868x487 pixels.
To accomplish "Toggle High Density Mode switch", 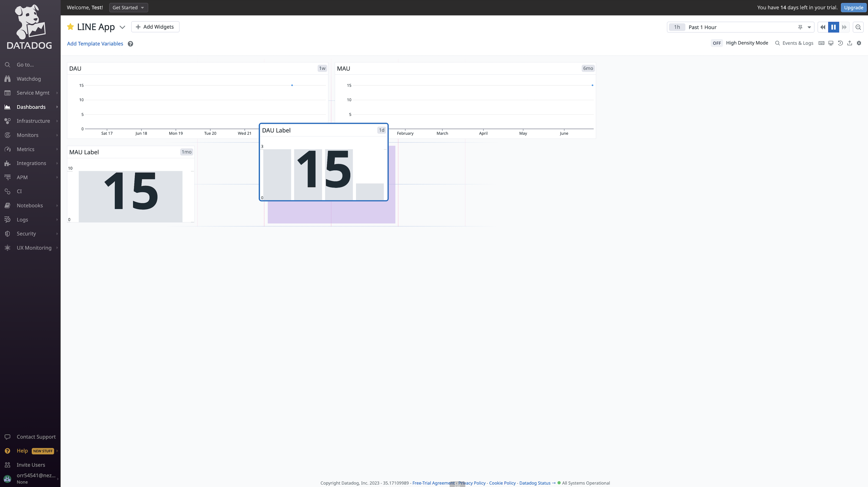I will click(x=717, y=43).
